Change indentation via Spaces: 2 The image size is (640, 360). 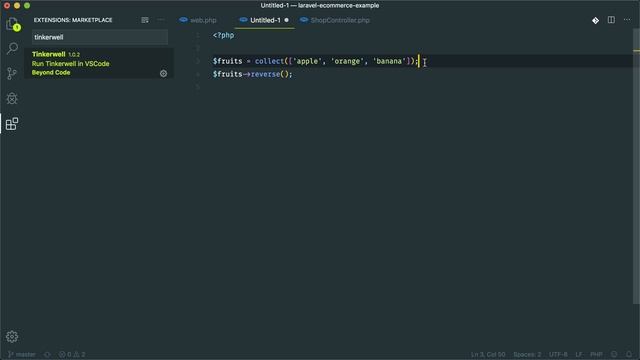(x=527, y=354)
